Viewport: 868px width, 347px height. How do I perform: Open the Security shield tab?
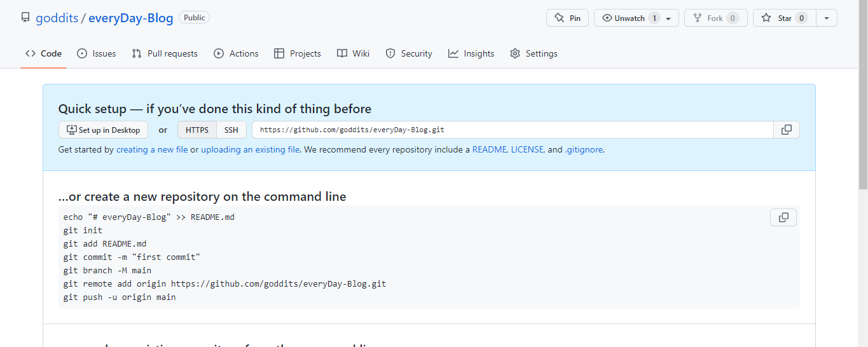tap(409, 53)
